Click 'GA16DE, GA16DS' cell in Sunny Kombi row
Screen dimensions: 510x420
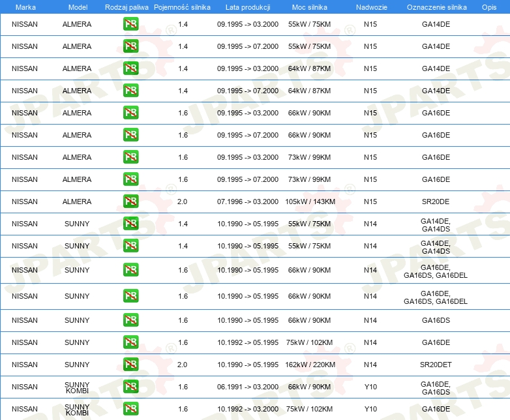[436, 388]
